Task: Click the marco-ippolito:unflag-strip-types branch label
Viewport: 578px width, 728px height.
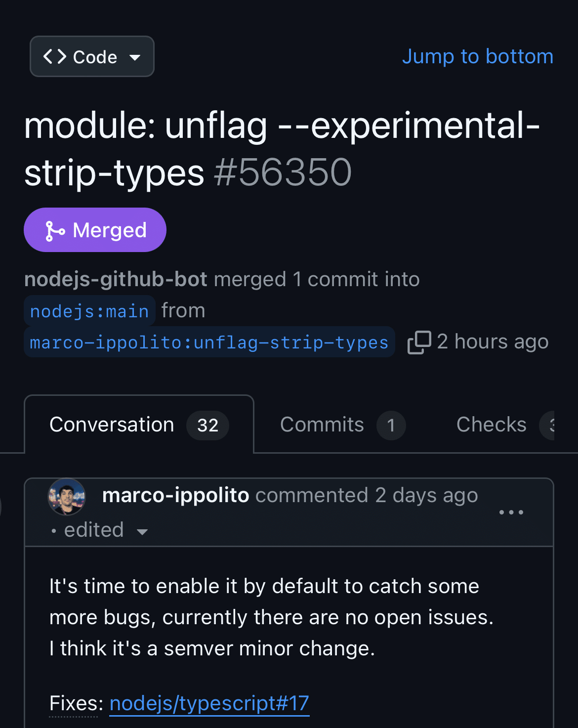Action: [209, 342]
